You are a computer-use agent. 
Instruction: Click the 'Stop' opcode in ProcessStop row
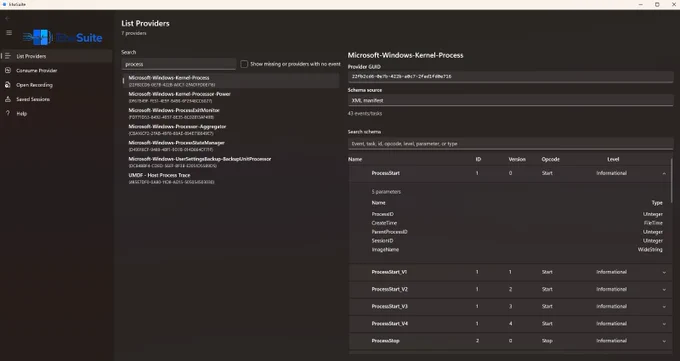pos(547,341)
